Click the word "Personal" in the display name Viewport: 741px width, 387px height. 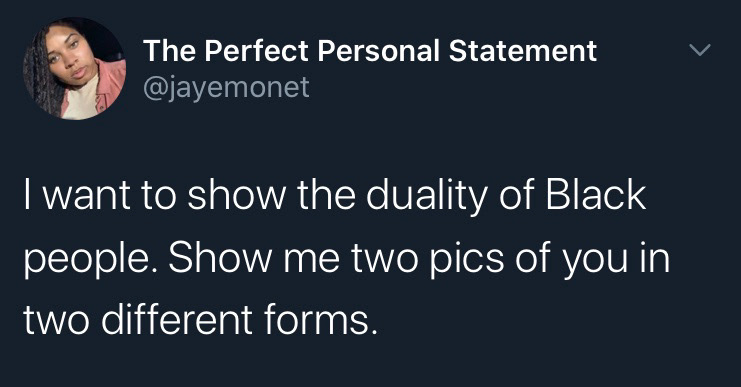[x=379, y=51]
